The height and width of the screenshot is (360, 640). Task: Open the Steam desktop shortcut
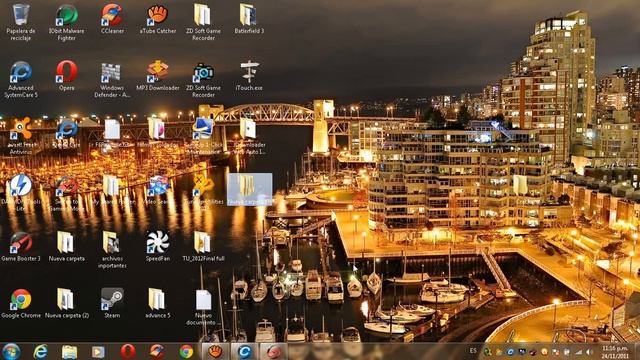[112, 303]
